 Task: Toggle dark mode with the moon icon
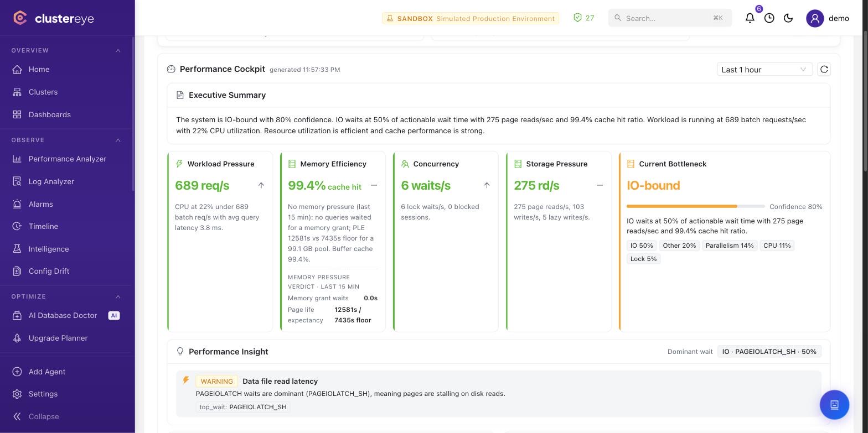click(x=789, y=18)
